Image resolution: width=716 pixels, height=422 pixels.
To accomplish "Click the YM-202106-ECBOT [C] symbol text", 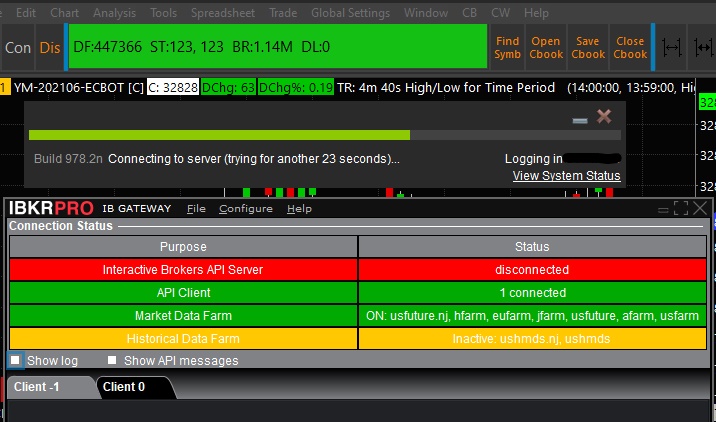I will tap(79, 87).
